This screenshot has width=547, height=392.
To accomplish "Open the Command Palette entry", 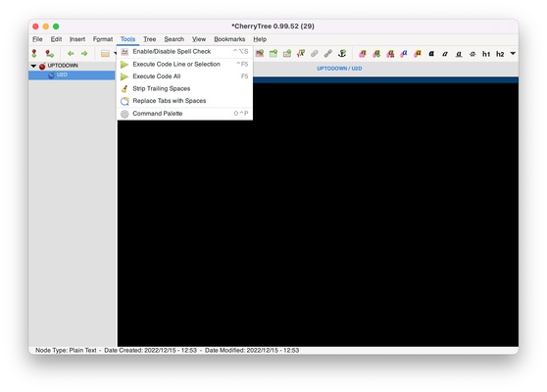I will [184, 114].
